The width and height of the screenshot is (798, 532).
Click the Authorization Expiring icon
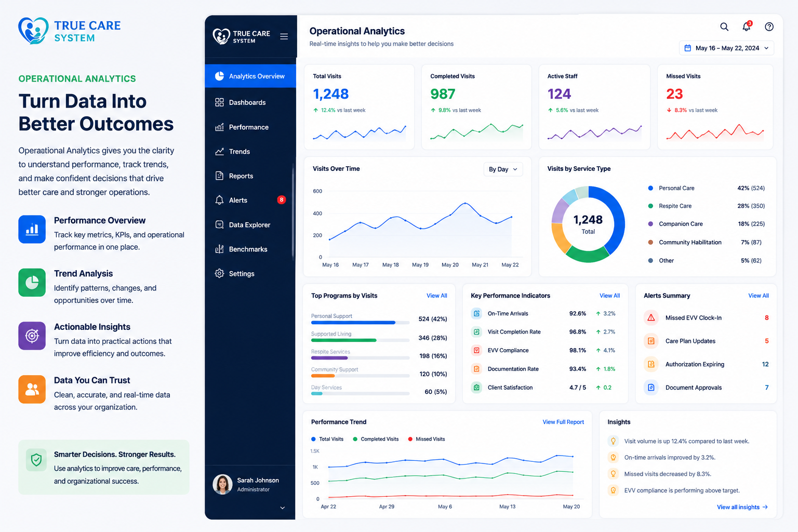[x=651, y=364]
